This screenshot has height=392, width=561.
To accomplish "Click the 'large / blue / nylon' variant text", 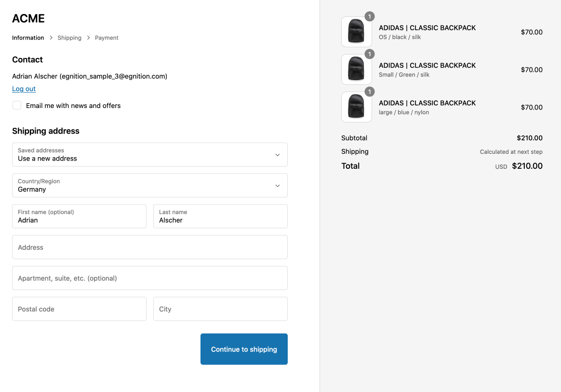I will point(404,112).
